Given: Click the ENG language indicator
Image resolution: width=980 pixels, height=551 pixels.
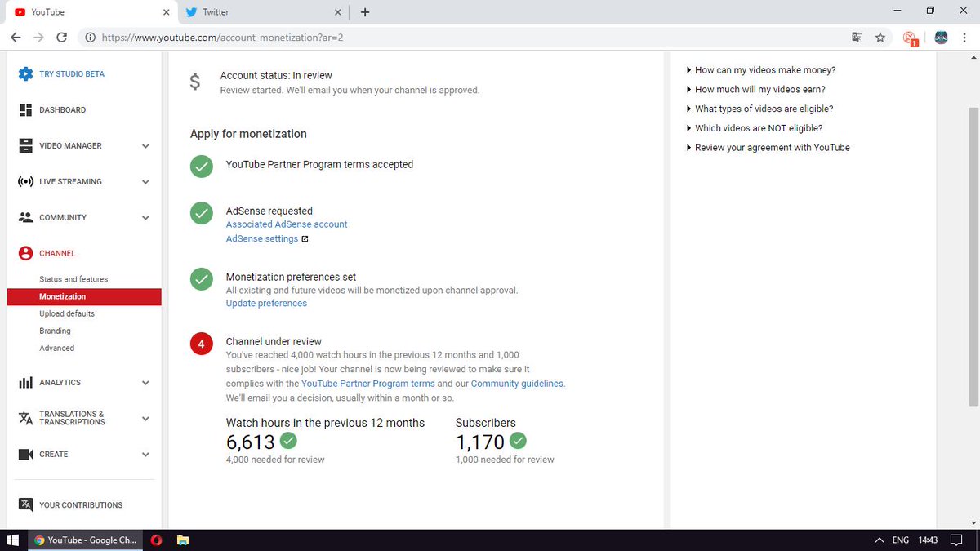Looking at the screenshot, I should point(900,540).
